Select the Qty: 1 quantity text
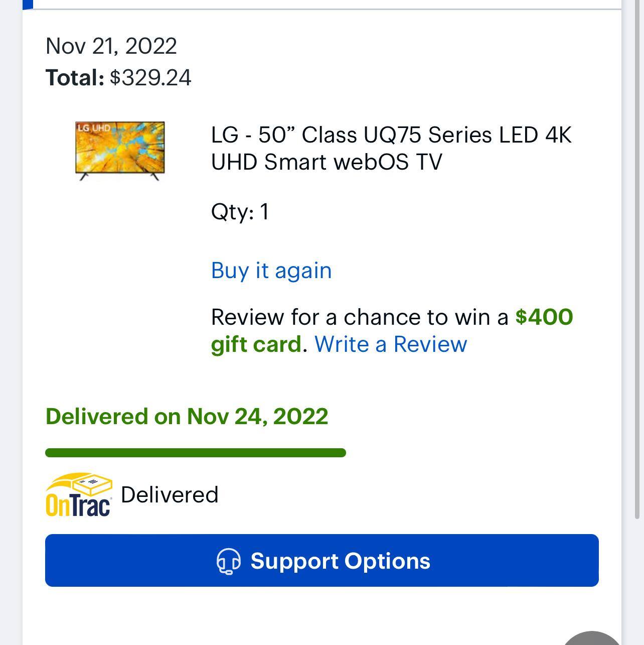This screenshot has width=644, height=645. click(240, 212)
